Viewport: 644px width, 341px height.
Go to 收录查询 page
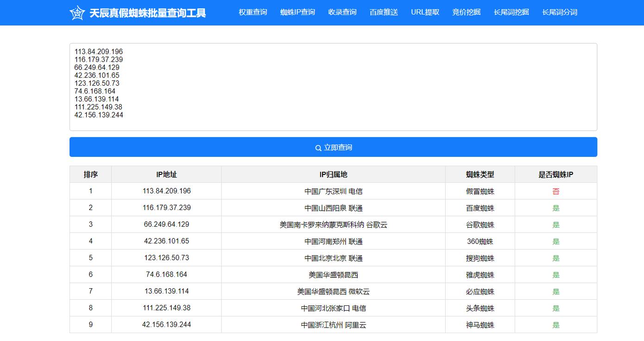point(342,12)
